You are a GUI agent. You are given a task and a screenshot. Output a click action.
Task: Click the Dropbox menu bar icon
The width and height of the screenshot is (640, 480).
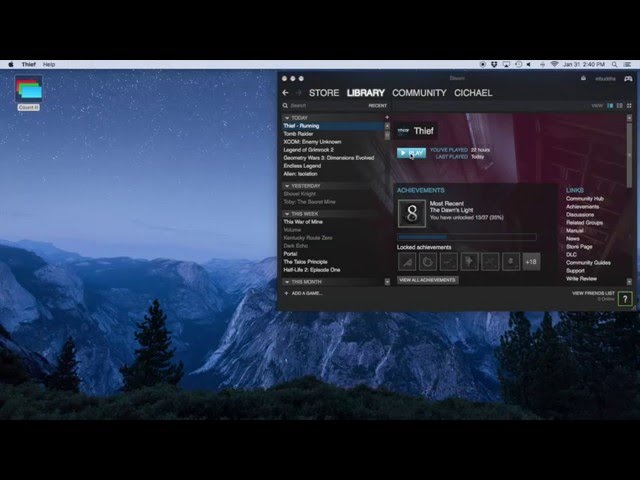pos(494,64)
